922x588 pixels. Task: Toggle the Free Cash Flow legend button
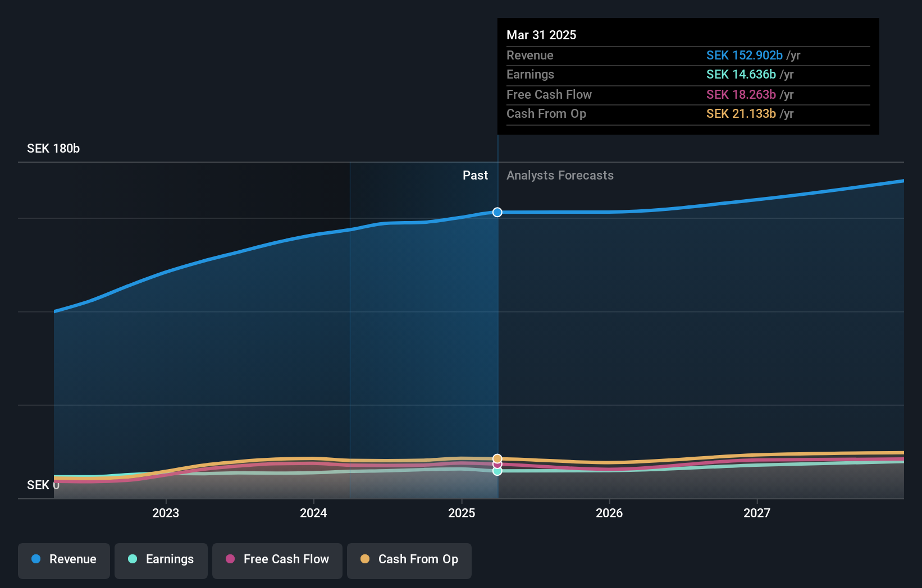coord(277,561)
